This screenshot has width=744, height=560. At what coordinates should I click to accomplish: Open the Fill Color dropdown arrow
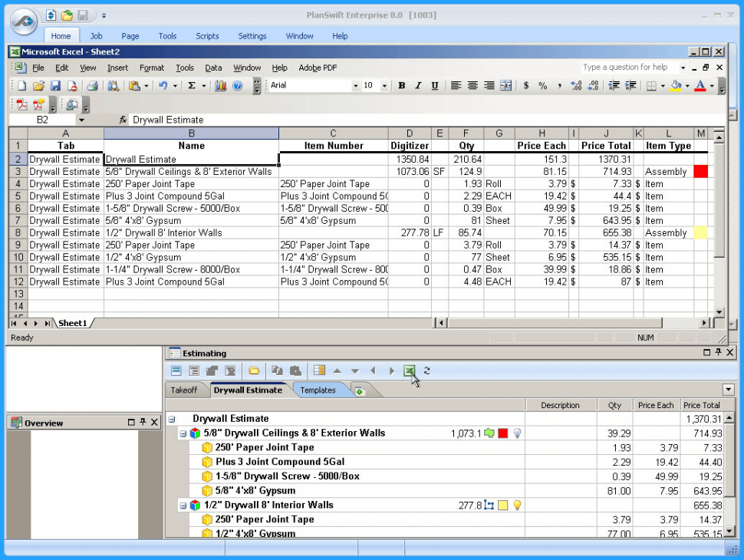coord(687,86)
